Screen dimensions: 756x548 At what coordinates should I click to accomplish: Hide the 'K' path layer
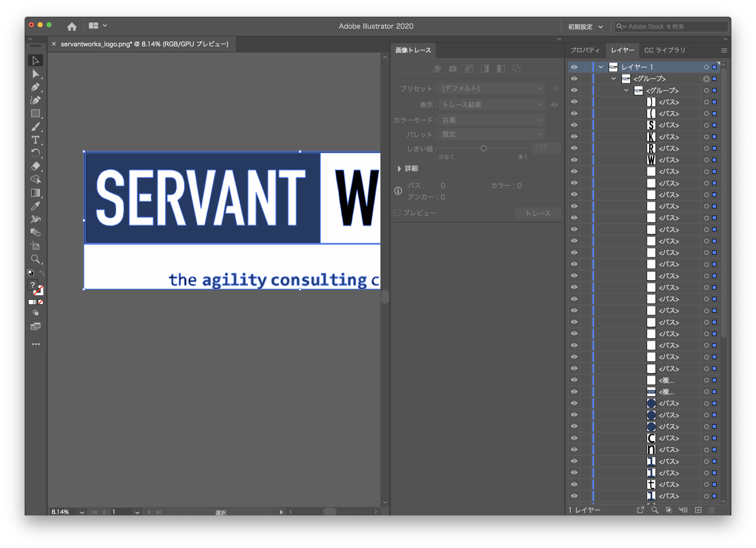pyautogui.click(x=574, y=136)
